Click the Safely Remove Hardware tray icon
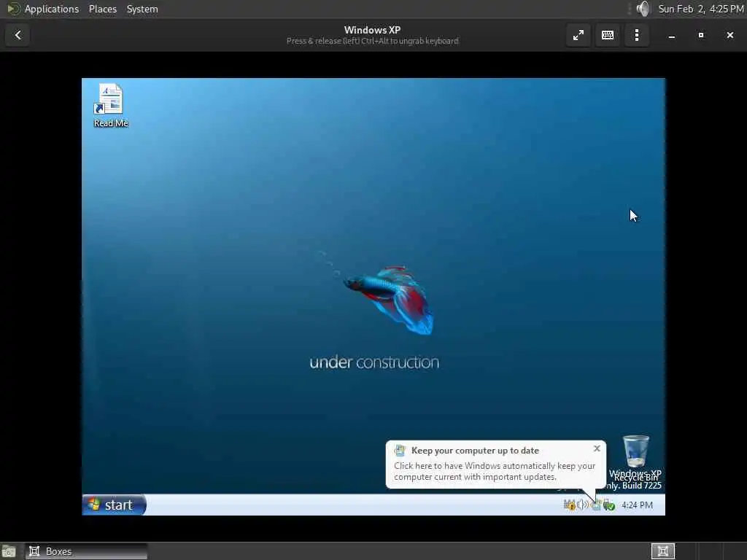The image size is (747, 560). click(x=609, y=505)
